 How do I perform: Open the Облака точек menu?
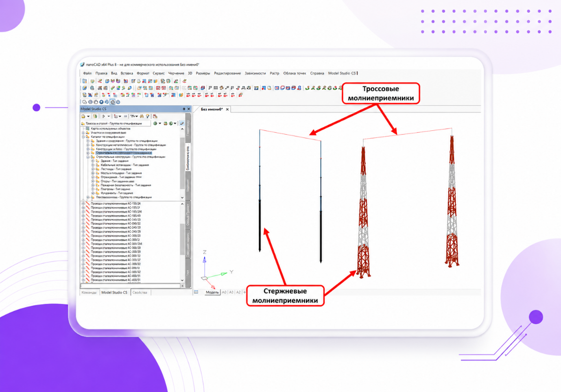coord(294,73)
